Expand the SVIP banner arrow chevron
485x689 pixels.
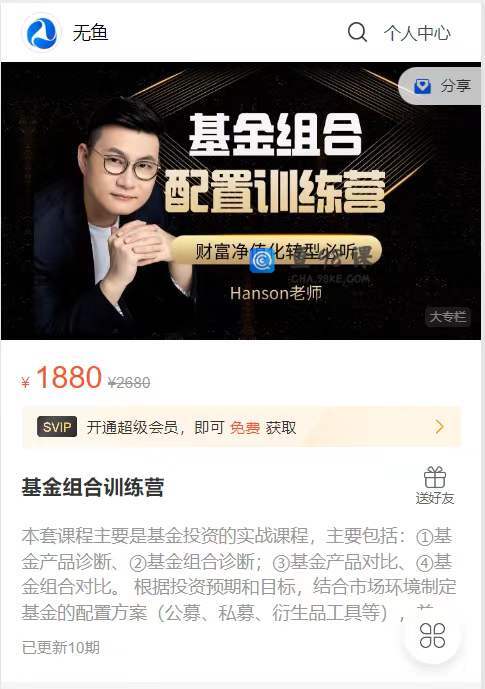click(439, 426)
